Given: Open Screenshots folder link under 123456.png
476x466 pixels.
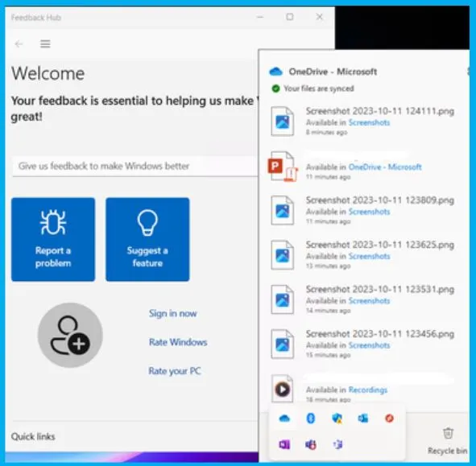Looking at the screenshot, I should point(369,345).
